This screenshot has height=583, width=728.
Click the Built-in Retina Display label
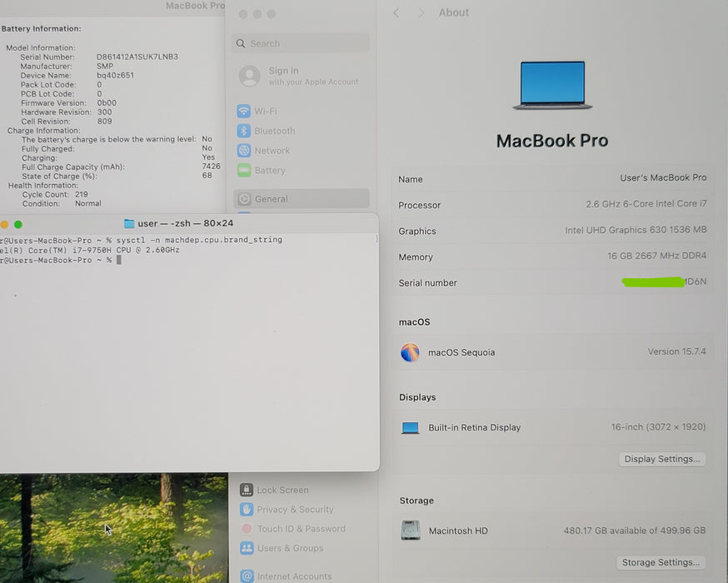tap(475, 427)
